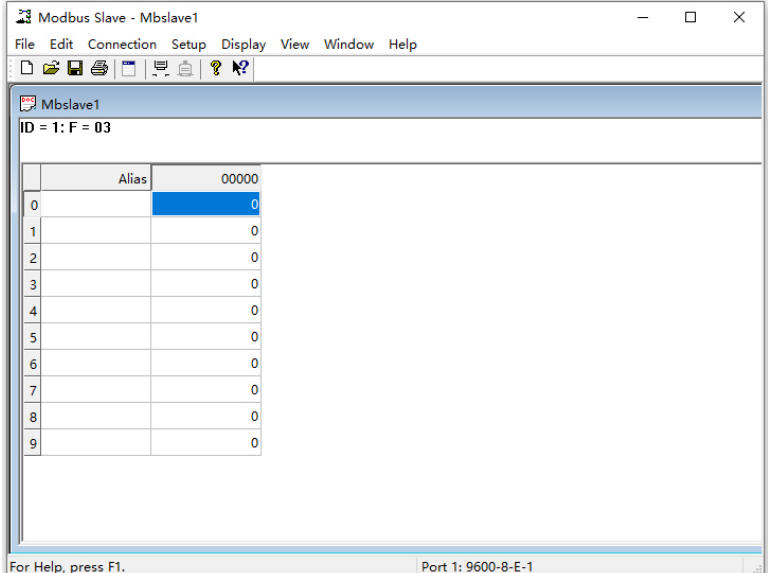Click the yellow question mark About icon
The height and width of the screenshot is (573, 768).
[216, 68]
